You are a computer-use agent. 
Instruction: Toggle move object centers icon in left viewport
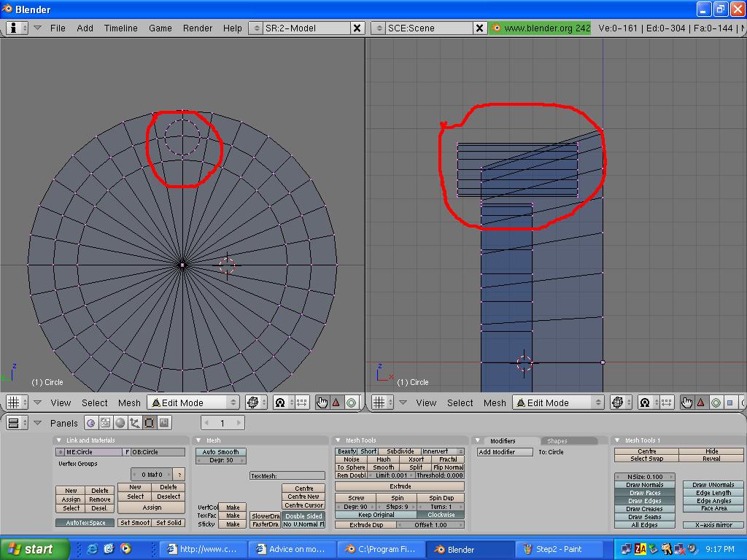click(x=301, y=402)
